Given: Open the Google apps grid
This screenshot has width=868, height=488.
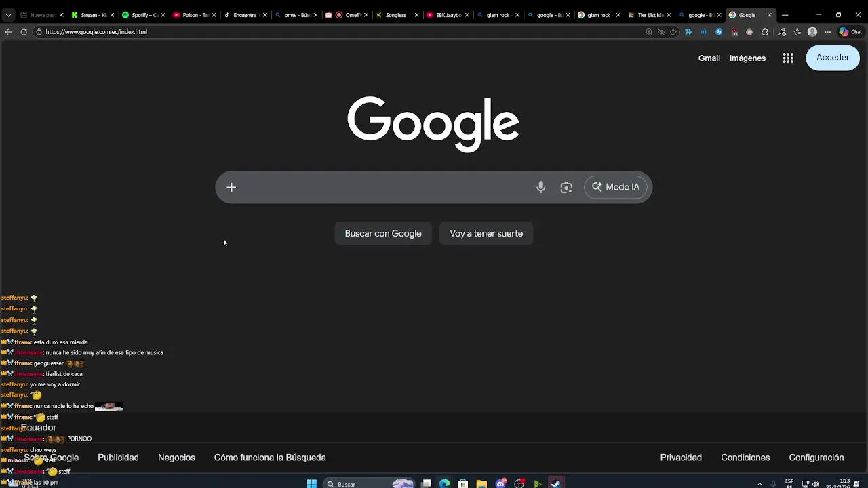Looking at the screenshot, I should click(x=788, y=58).
